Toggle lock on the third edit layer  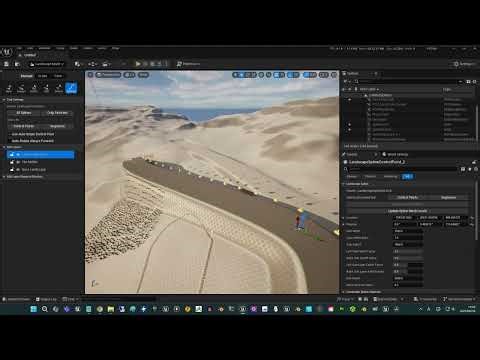pos(12,170)
